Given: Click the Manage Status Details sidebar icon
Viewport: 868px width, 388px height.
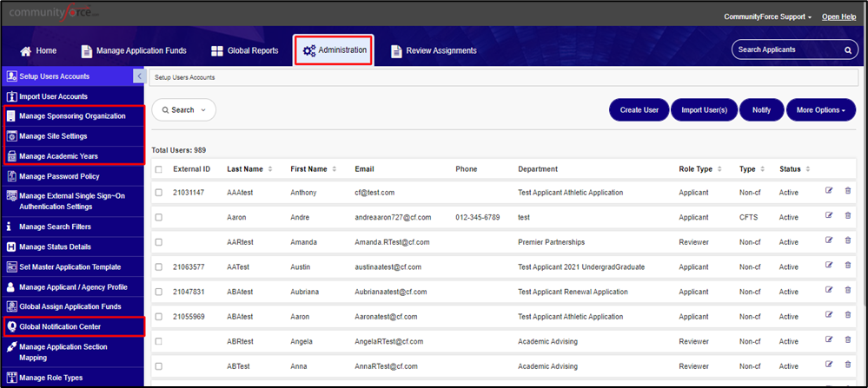Looking at the screenshot, I should click(11, 247).
